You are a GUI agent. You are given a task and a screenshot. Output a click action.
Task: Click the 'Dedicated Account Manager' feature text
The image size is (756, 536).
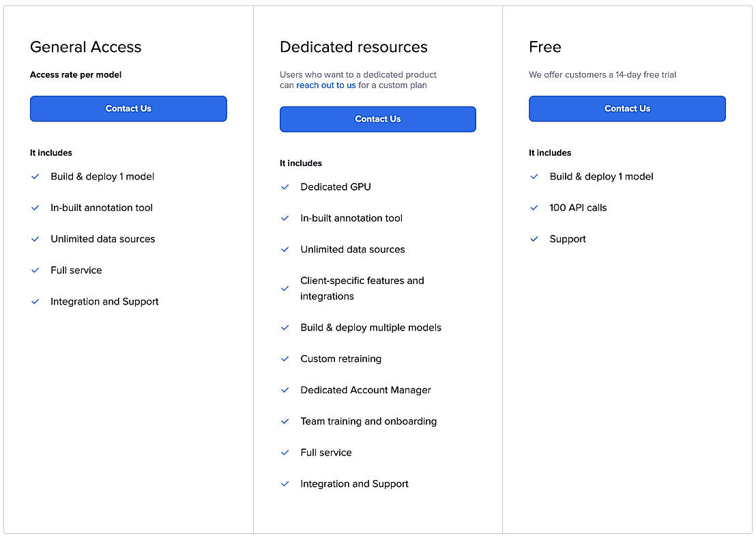366,391
